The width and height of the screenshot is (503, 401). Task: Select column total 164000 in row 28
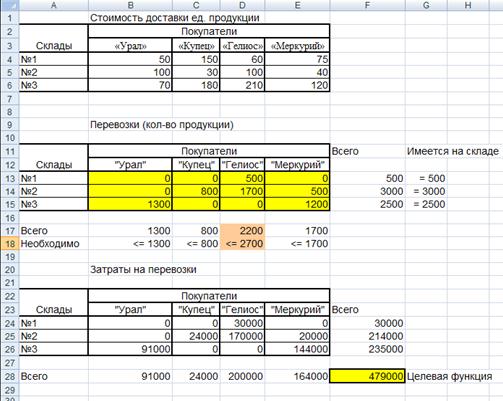[x=297, y=376]
